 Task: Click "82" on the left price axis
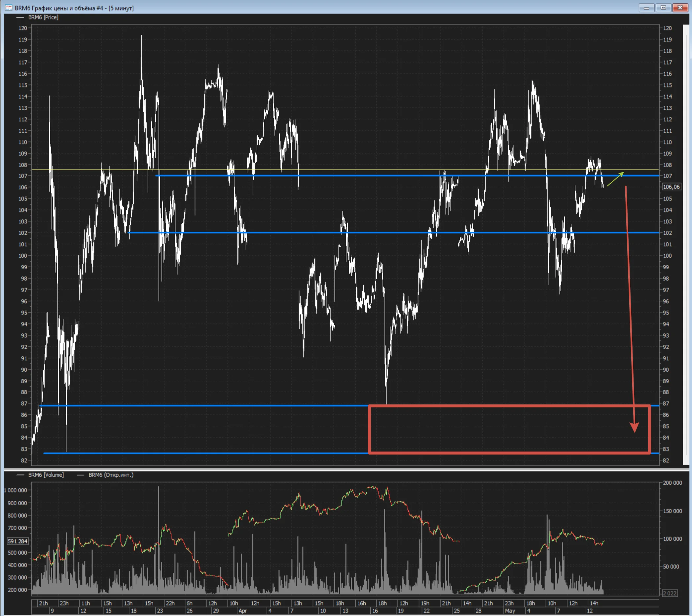point(24,460)
